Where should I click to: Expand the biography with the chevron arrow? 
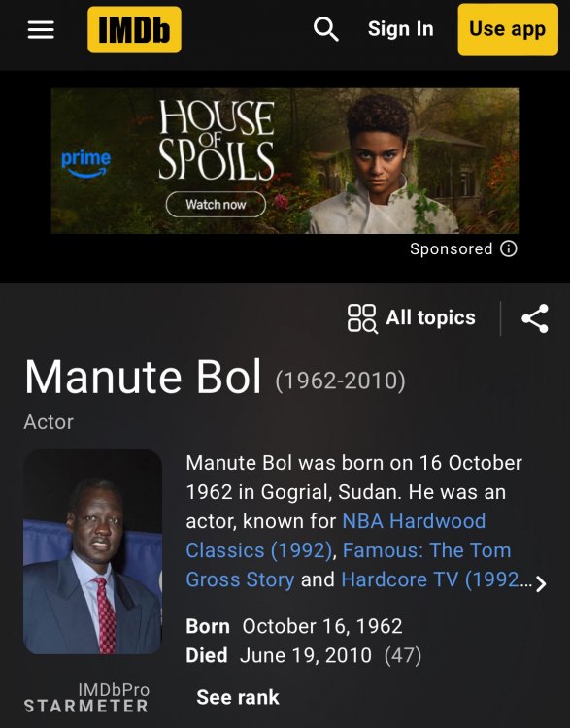pyautogui.click(x=540, y=584)
